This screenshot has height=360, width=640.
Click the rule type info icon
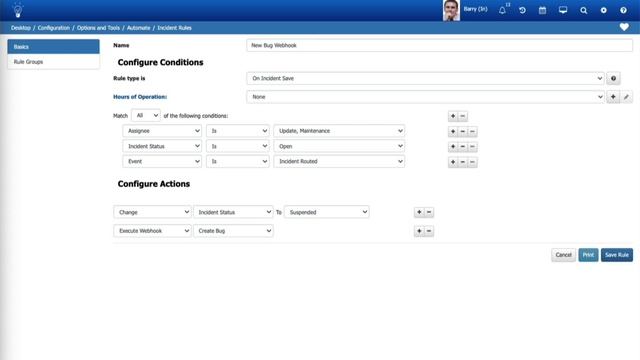[x=613, y=78]
